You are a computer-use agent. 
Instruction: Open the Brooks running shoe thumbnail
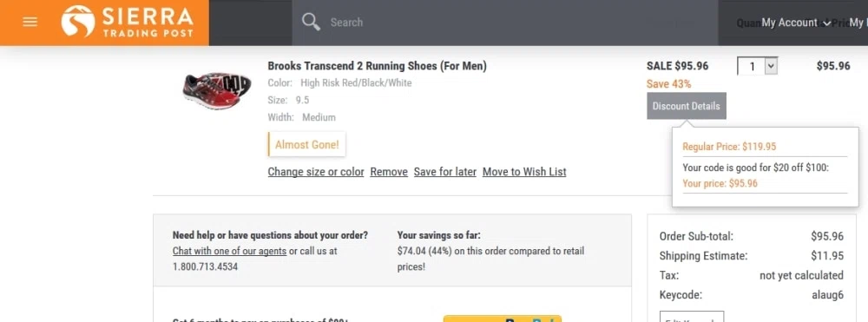(216, 90)
